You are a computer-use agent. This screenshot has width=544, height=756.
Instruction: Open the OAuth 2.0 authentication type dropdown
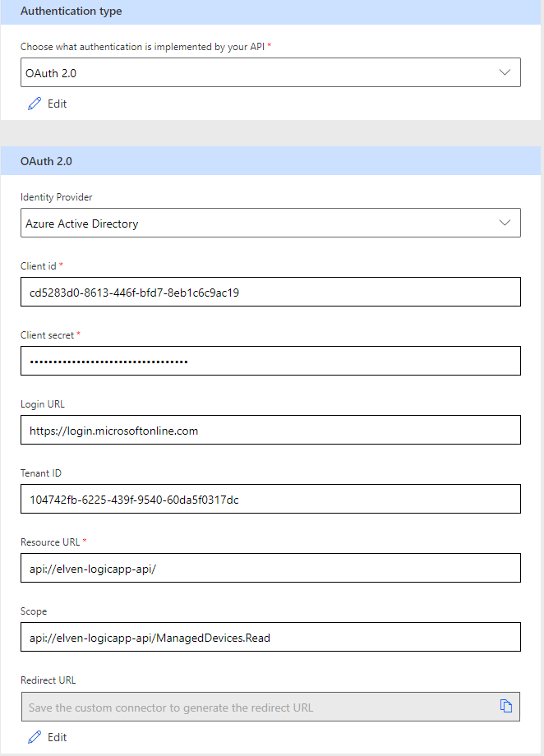coord(270,72)
